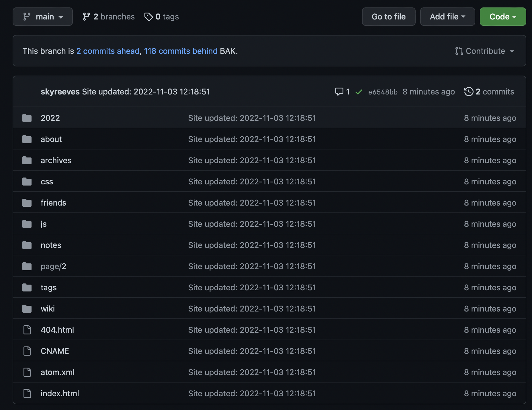This screenshot has width=532, height=410.
Task: Click the page/2 folder icon
Action: pyautogui.click(x=27, y=266)
